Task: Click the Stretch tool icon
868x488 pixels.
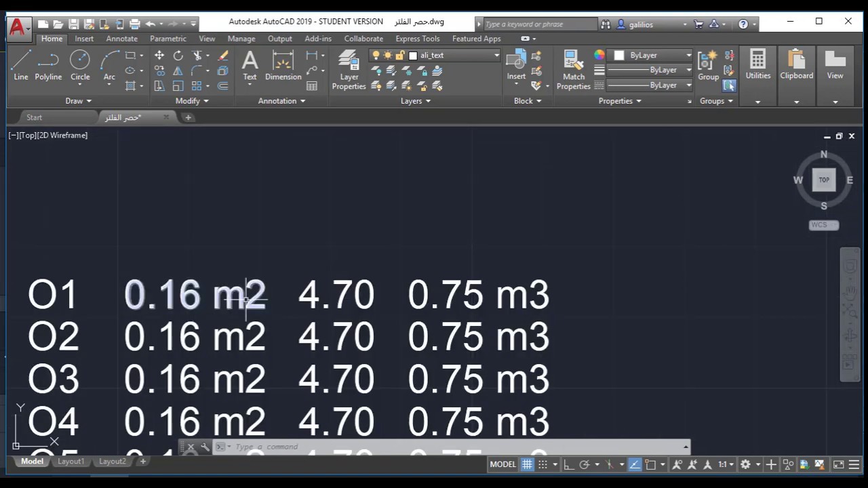Action: tap(159, 86)
